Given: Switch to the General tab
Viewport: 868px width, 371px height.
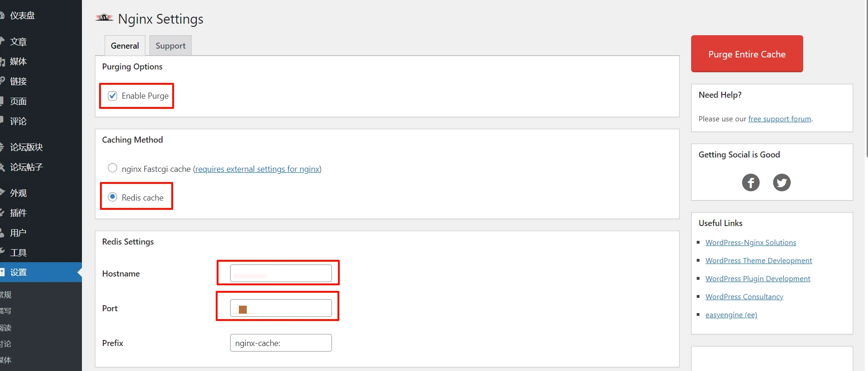Looking at the screenshot, I should point(125,45).
